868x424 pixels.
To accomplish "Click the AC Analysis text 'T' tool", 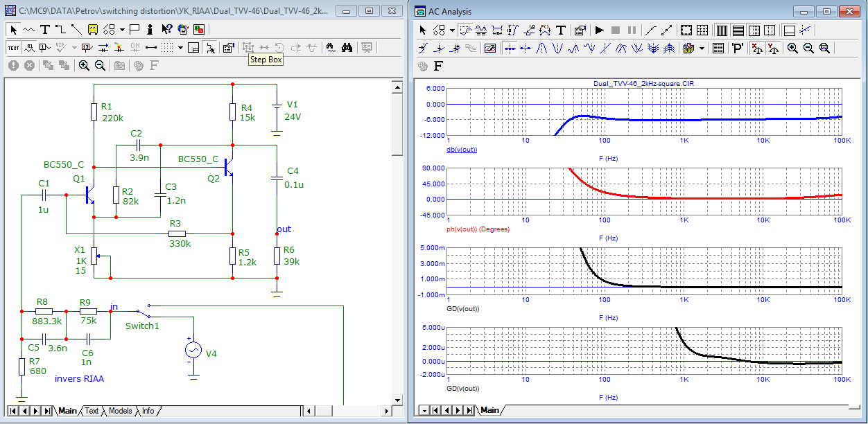I will [560, 30].
